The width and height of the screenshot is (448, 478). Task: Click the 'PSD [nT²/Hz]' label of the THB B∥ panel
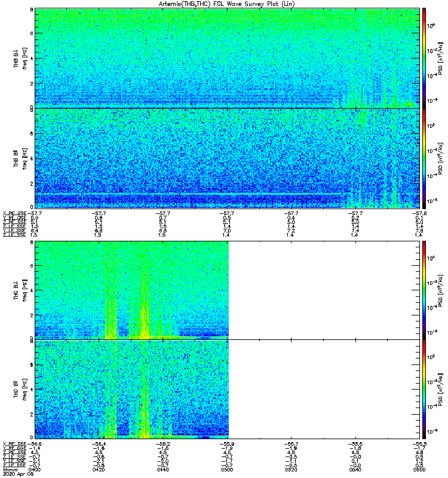point(440,158)
